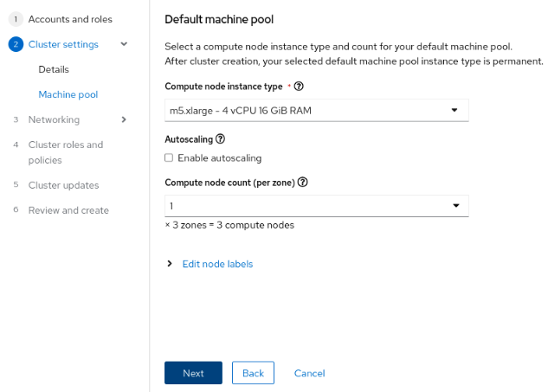This screenshot has width=548, height=392.
Task: Select the Cluster updates step
Action: 63,185
